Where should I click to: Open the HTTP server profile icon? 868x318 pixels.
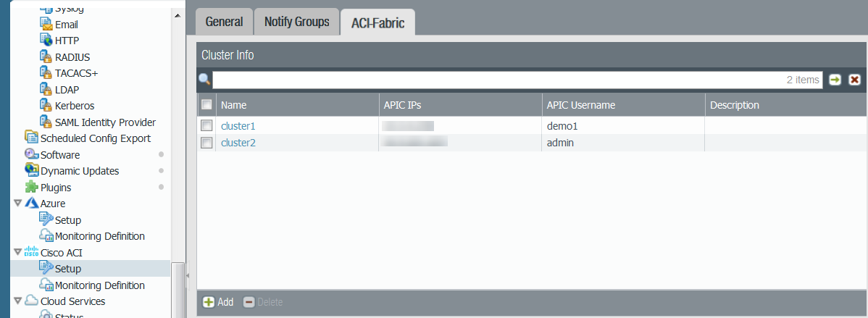click(46, 41)
